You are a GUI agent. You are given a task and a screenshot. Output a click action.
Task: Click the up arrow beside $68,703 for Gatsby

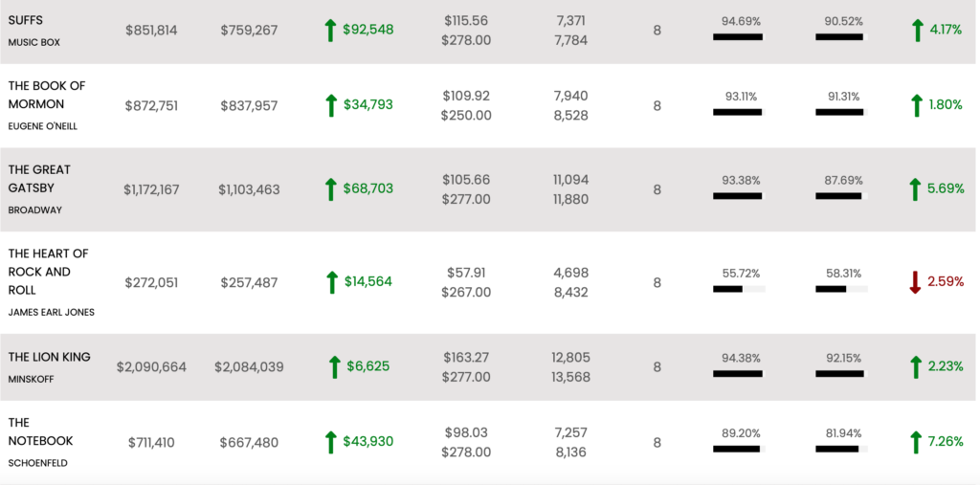(x=331, y=189)
